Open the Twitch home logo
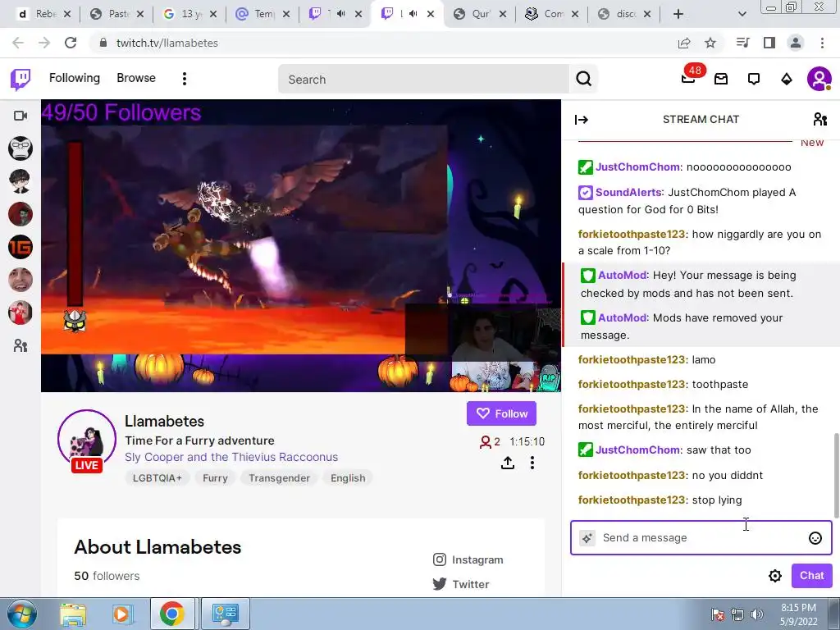840x630 pixels. [21, 80]
